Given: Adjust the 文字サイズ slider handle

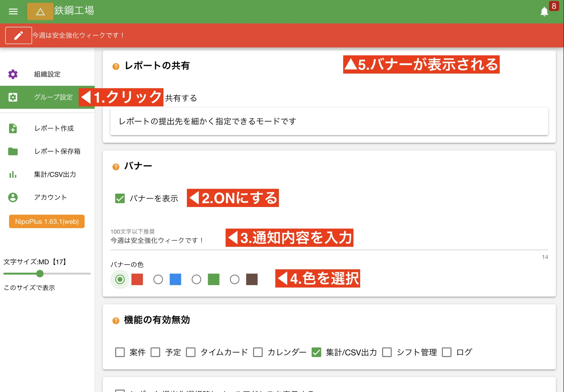Looking at the screenshot, I should pyautogui.click(x=40, y=274).
